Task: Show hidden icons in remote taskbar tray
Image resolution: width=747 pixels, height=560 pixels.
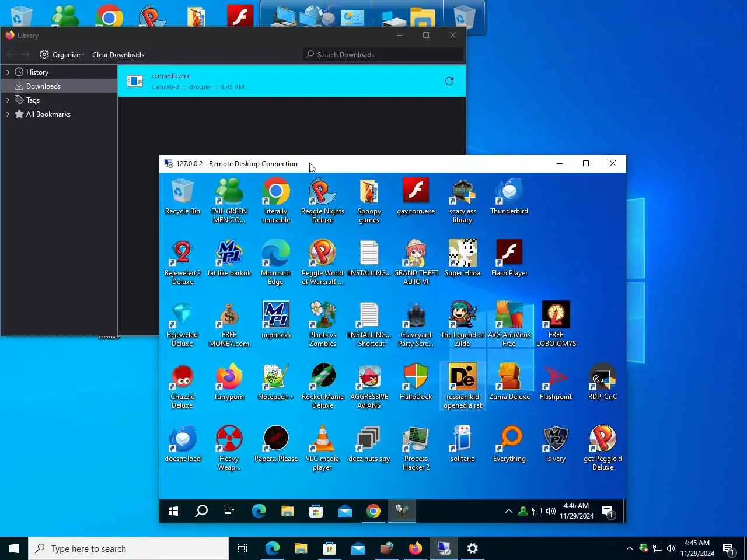Action: pos(508,511)
